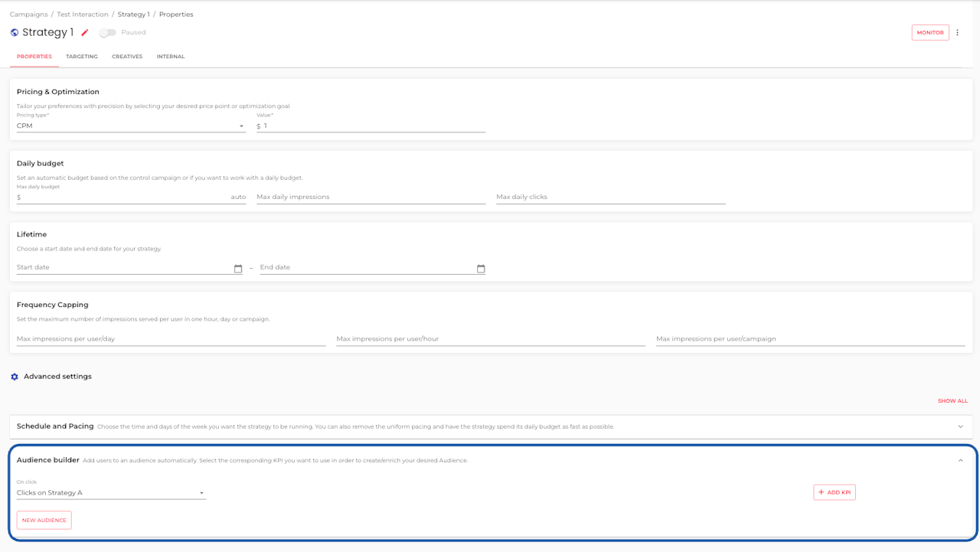980x552 pixels.
Task: Switch to the Targeting tab
Action: (82, 57)
